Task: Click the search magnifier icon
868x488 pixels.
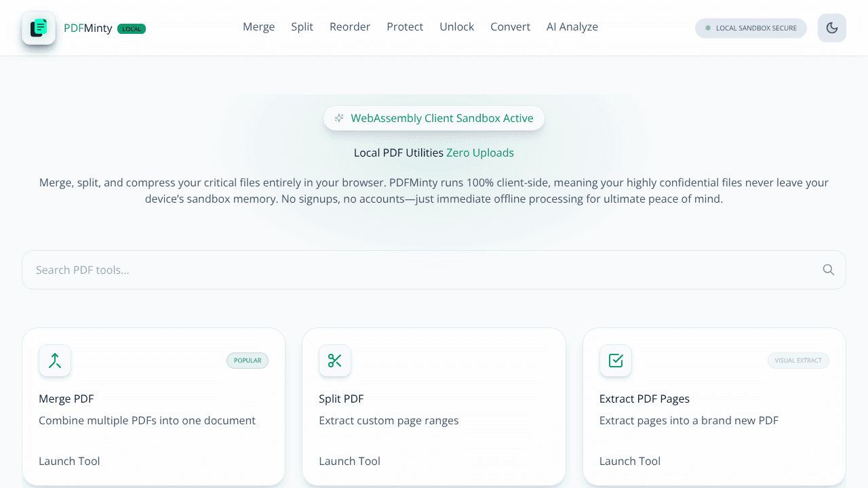Action: pyautogui.click(x=828, y=270)
